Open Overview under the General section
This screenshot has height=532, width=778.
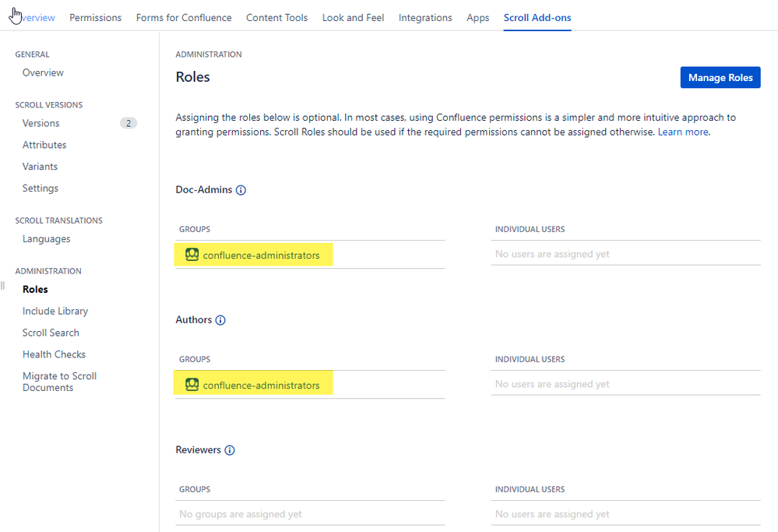click(x=43, y=72)
